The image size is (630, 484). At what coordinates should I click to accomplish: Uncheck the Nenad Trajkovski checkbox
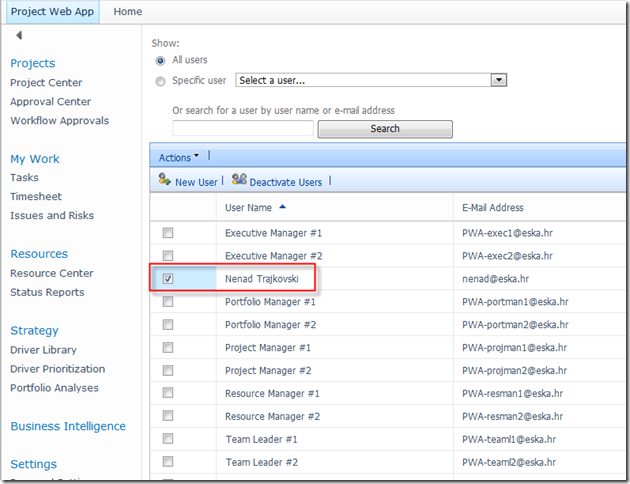pos(168,279)
